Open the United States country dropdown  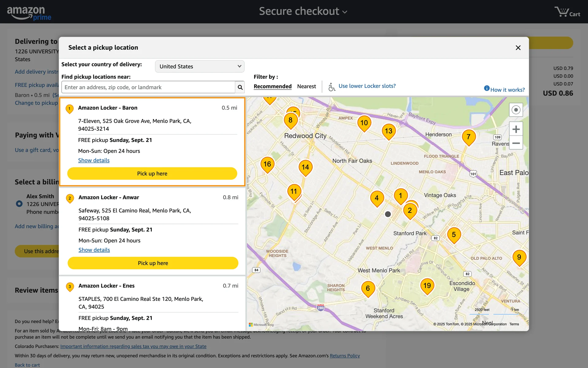(200, 67)
